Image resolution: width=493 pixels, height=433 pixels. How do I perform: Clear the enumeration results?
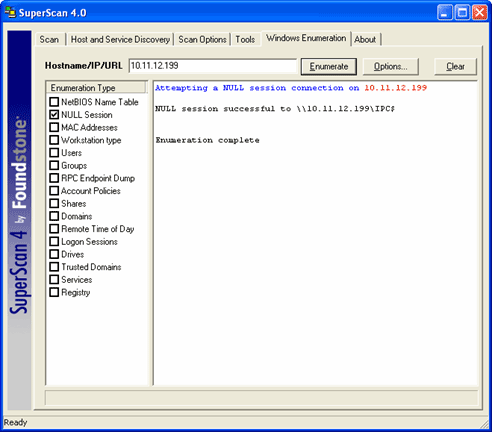(x=455, y=66)
